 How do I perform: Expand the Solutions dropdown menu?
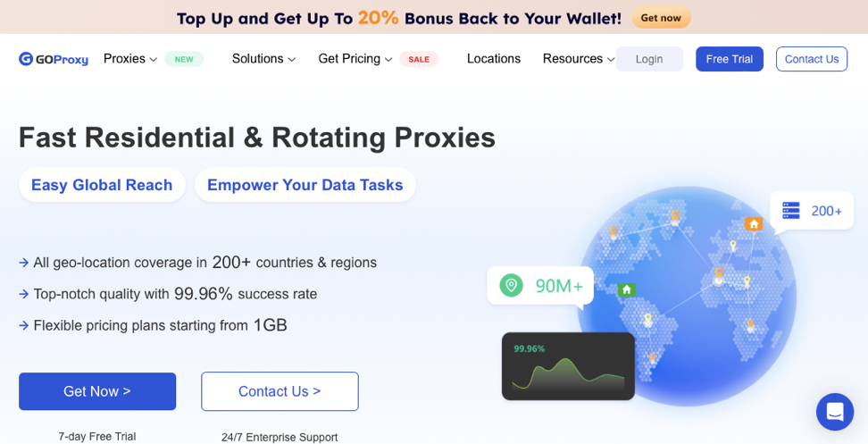pyautogui.click(x=263, y=59)
